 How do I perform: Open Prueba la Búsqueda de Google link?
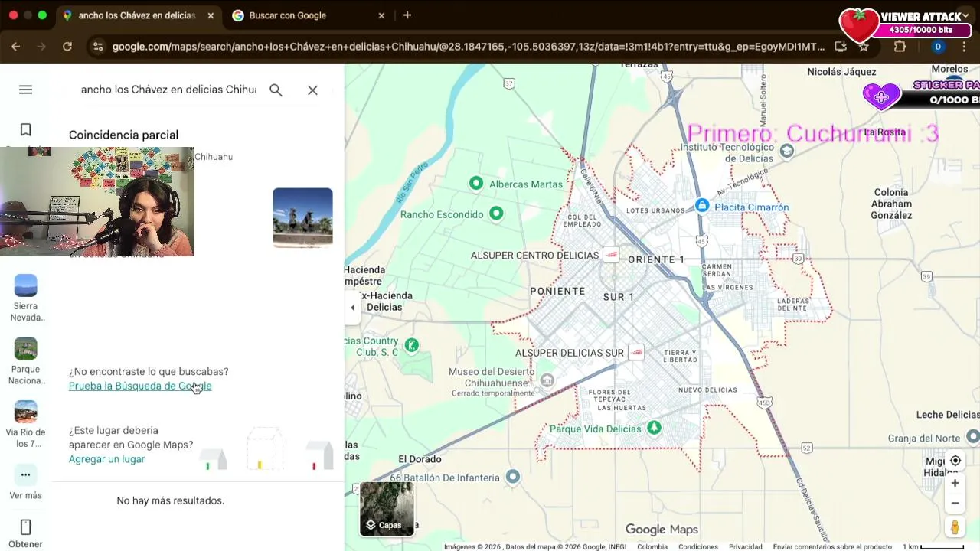[140, 386]
